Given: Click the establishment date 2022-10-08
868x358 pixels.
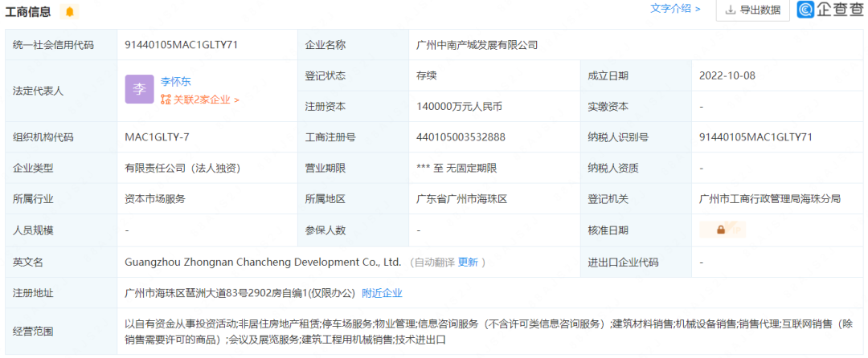Looking at the screenshot, I should (727, 75).
